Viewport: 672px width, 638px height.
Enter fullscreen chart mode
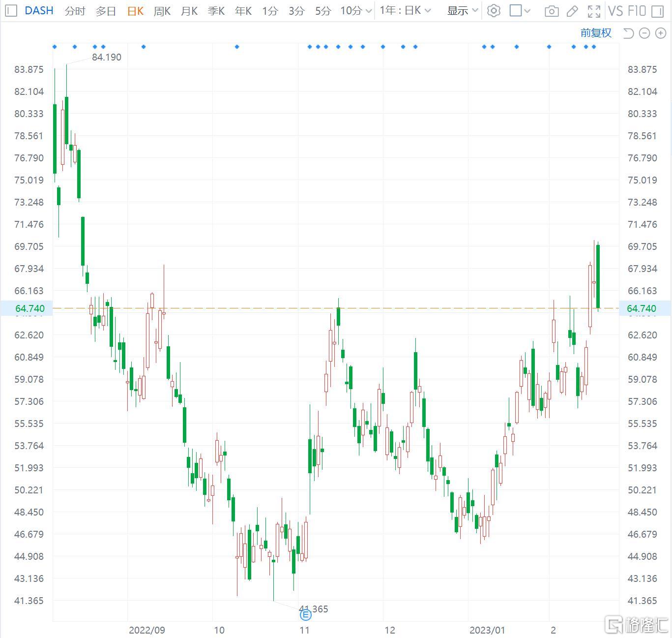coord(594,11)
